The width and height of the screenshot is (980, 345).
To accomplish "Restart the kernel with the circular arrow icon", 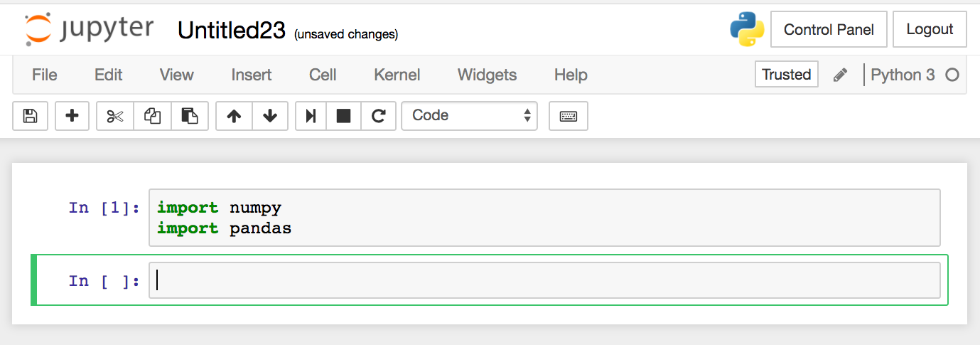I will pyautogui.click(x=378, y=116).
